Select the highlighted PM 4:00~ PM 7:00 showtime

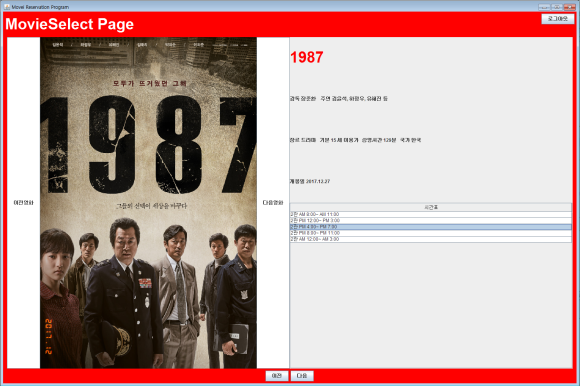[x=431, y=227]
